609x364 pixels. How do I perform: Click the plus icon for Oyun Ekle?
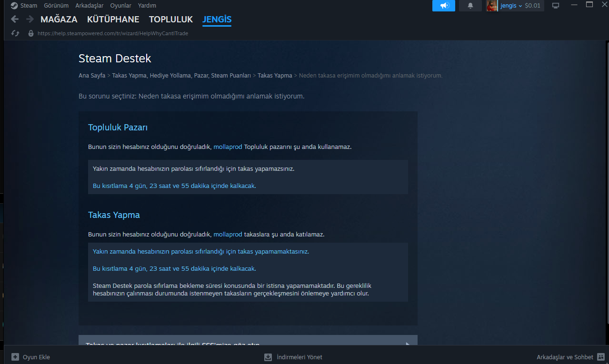[15, 357]
